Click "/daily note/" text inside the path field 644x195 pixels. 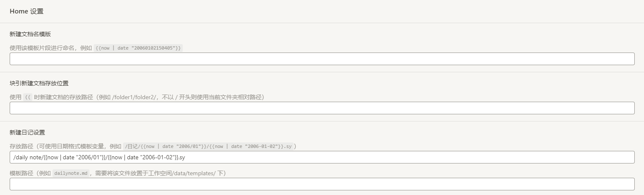[29, 157]
